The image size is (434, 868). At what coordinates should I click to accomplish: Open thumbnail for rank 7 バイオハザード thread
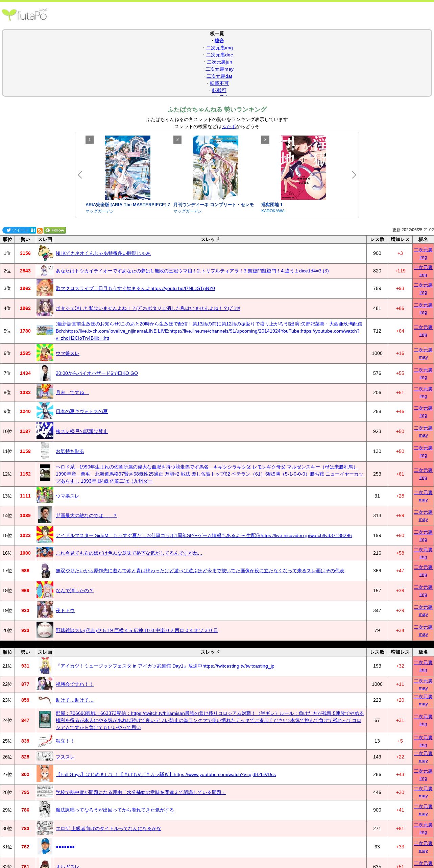(45, 373)
